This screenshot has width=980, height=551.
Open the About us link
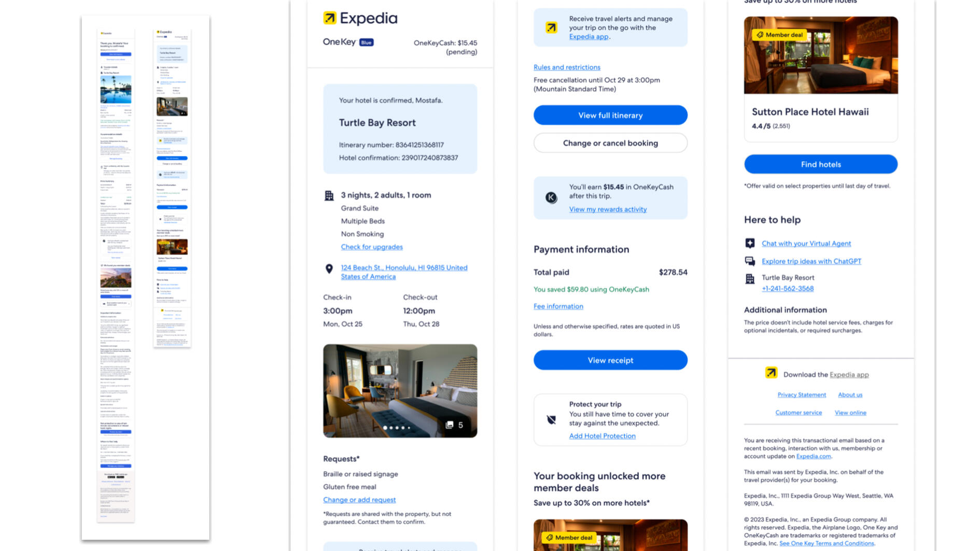[x=850, y=395]
